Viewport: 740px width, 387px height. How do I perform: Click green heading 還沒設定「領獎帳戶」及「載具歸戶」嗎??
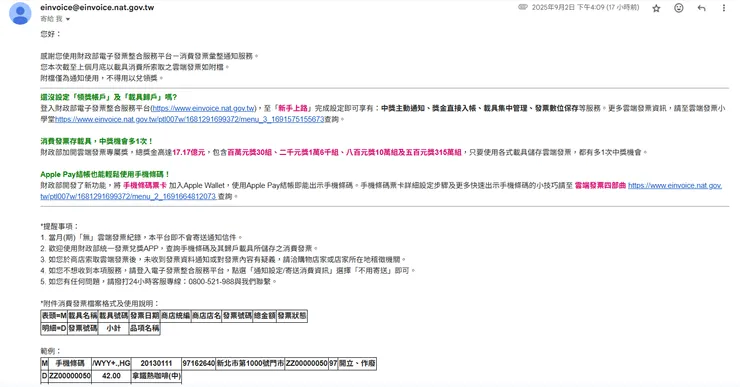(x=109, y=97)
